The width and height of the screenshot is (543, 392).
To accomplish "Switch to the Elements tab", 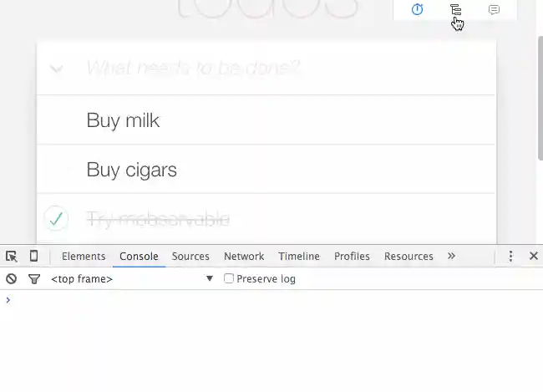I will (84, 256).
